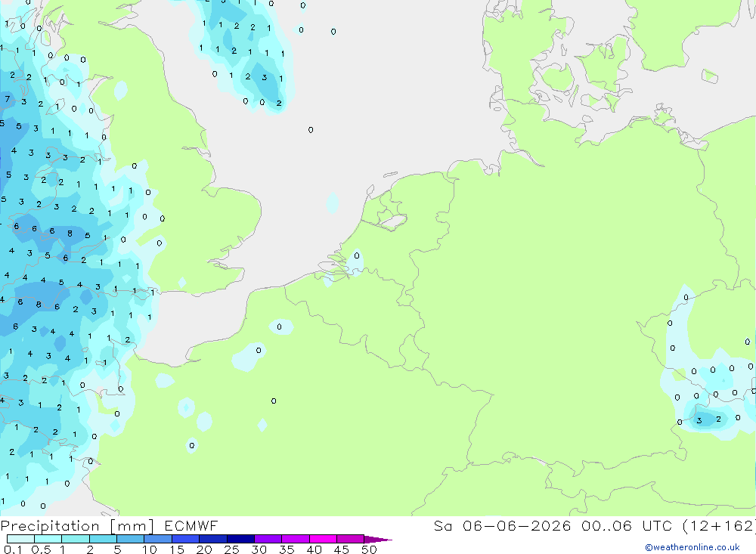Click the above-50 arrow tip of legend
Image resolution: width=756 pixels, height=554 pixels.
coord(378,540)
